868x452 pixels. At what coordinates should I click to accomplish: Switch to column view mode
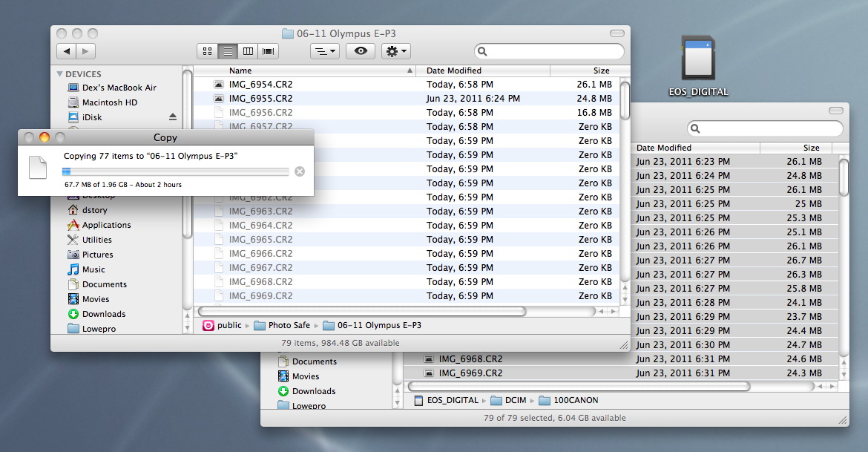[x=248, y=51]
